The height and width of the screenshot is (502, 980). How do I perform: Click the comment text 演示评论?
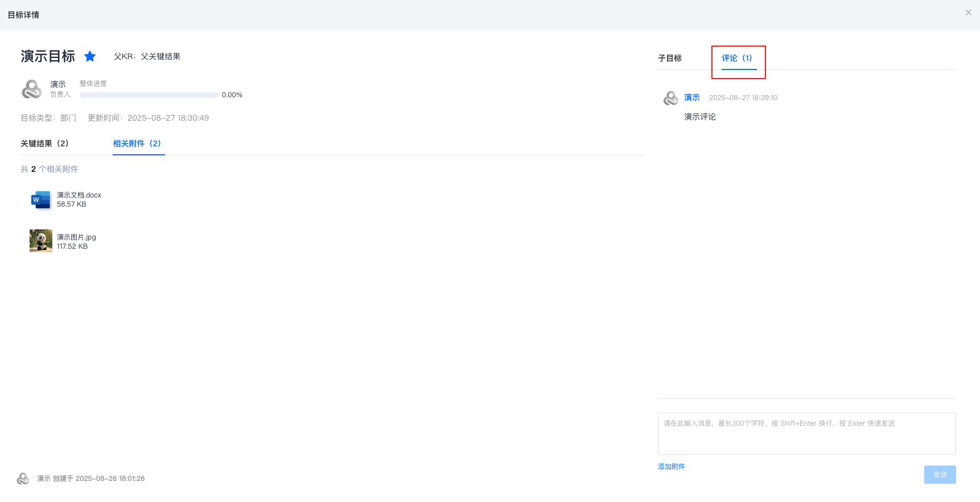click(x=700, y=117)
